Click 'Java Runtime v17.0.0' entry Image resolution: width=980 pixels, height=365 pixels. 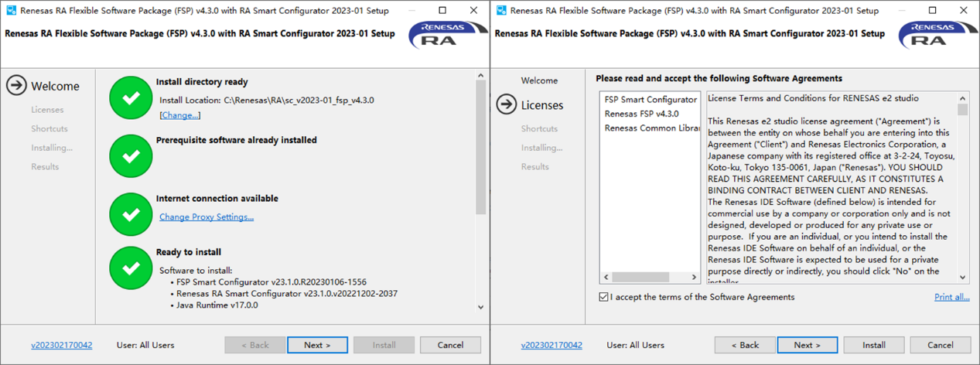click(217, 305)
